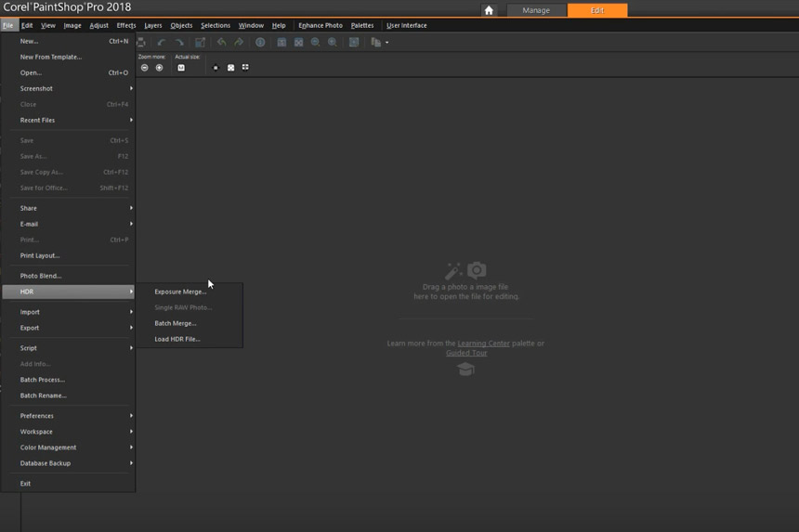Viewport: 799px width, 532px height.
Task: Click the Resize image toolbar icon
Action: point(201,43)
